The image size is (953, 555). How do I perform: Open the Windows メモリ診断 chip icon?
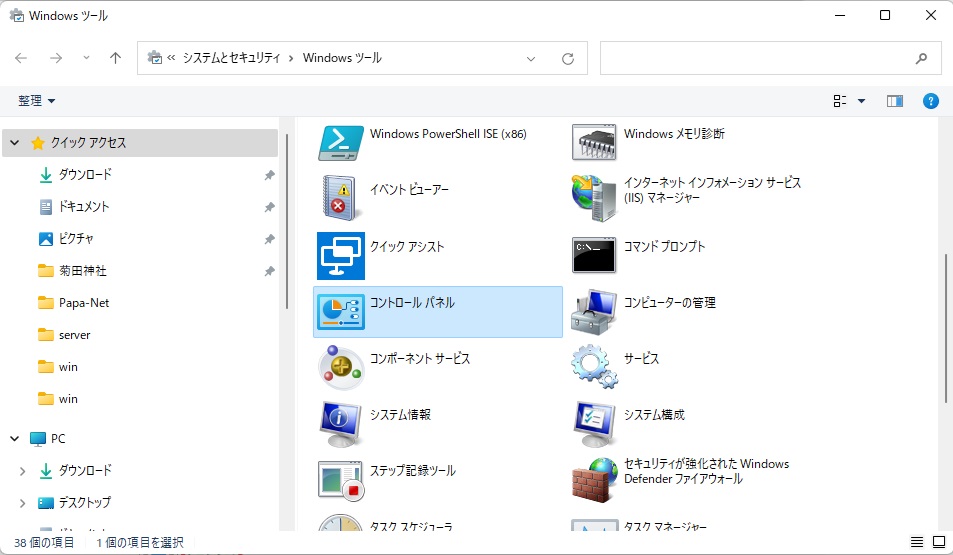point(594,143)
